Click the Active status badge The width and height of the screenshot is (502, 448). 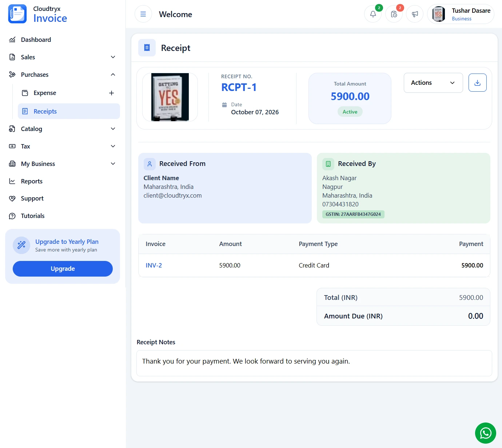(x=350, y=112)
